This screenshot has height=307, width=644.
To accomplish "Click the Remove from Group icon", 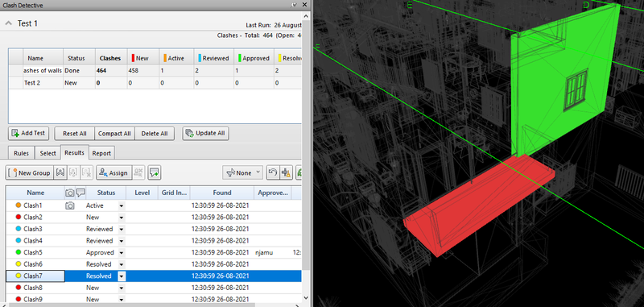I will pos(73,173).
